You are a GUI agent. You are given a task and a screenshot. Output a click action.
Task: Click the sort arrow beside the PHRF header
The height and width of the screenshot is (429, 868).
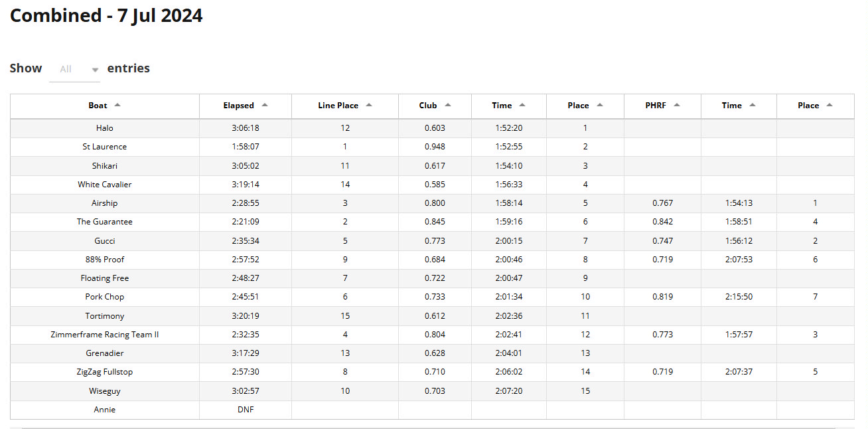[676, 105]
